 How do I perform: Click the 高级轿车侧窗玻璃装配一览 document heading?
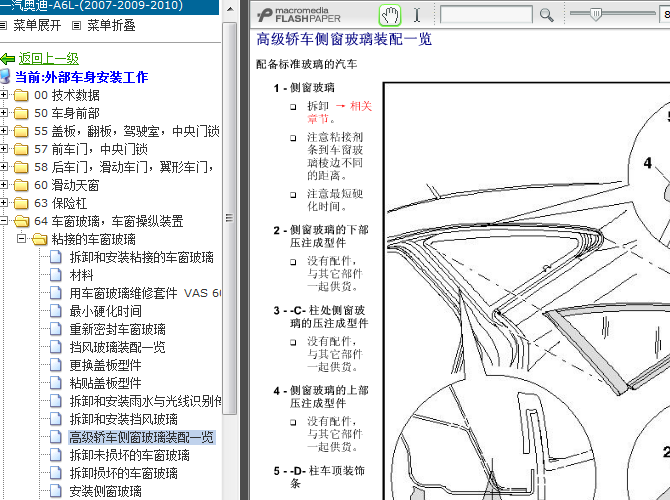tap(344, 39)
